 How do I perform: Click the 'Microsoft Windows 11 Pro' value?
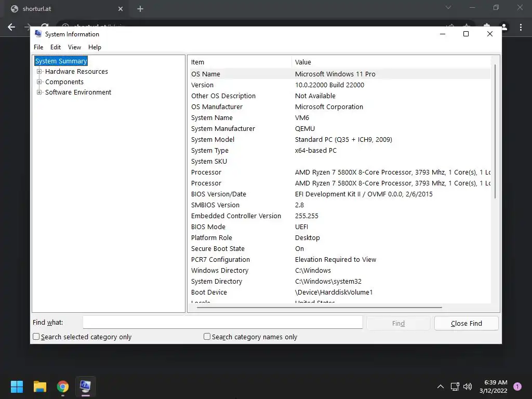335,74
